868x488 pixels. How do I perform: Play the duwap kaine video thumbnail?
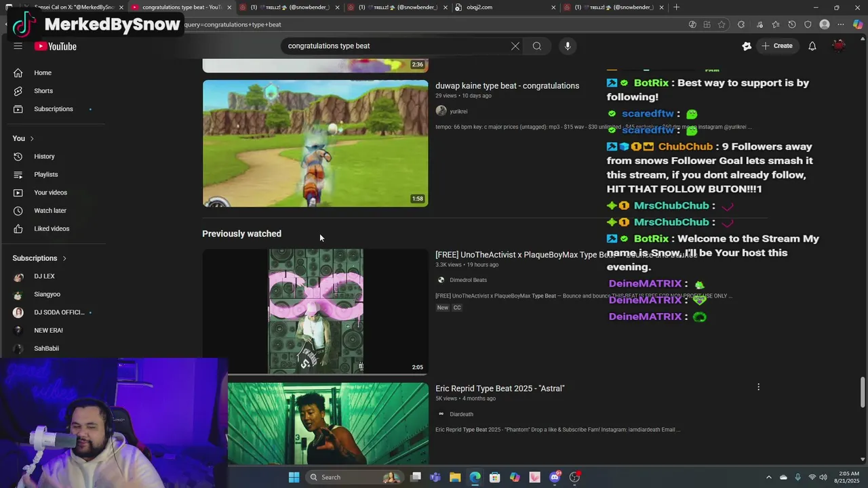[315, 143]
